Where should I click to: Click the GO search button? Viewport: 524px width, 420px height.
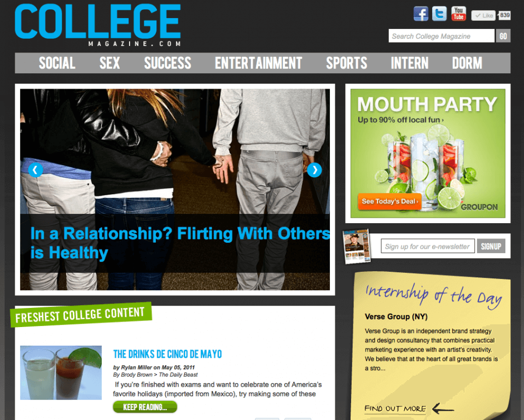(x=503, y=36)
